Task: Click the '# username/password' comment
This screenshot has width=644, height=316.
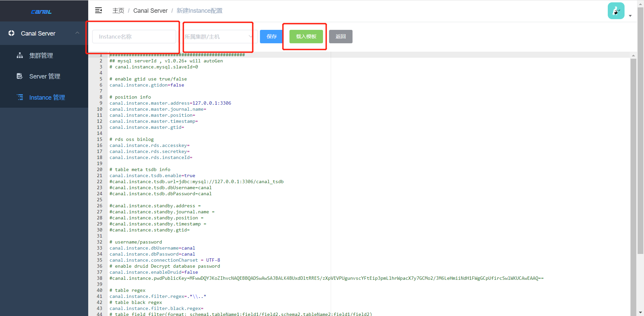Action: tap(136, 242)
